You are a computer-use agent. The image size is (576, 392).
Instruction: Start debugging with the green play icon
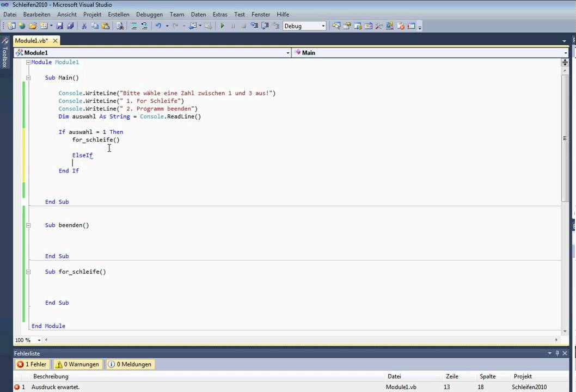click(x=222, y=26)
